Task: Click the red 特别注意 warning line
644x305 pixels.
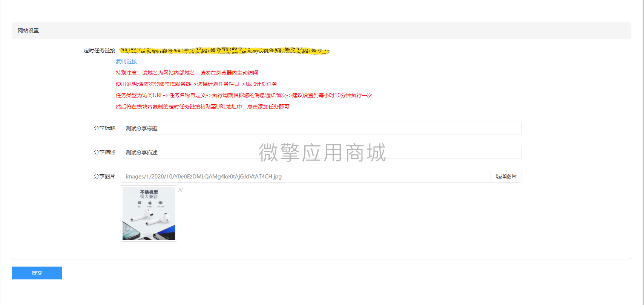Action: (x=187, y=73)
